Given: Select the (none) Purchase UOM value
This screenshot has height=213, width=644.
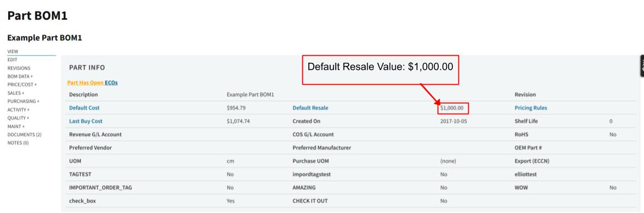Looking at the screenshot, I should click(x=448, y=161).
